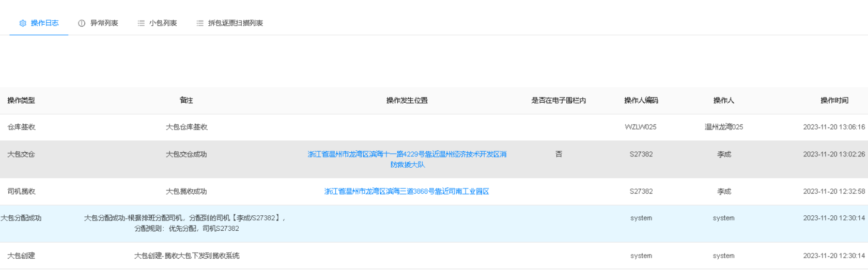The height and width of the screenshot is (270, 868).
Task: Open the 滨海三道3868号 location link
Action: [x=407, y=192]
